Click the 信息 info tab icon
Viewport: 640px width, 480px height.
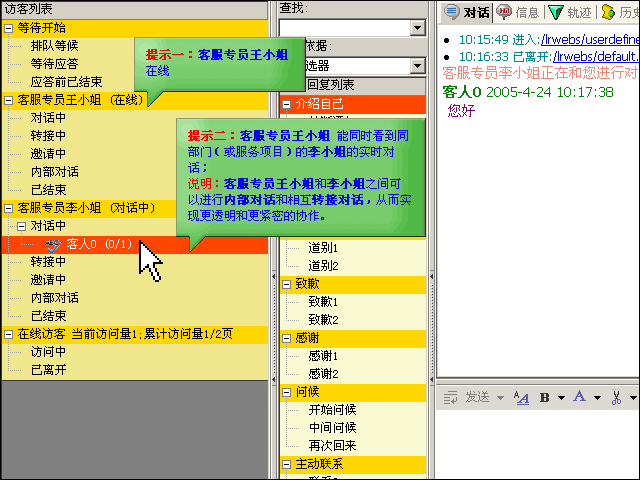pos(505,12)
